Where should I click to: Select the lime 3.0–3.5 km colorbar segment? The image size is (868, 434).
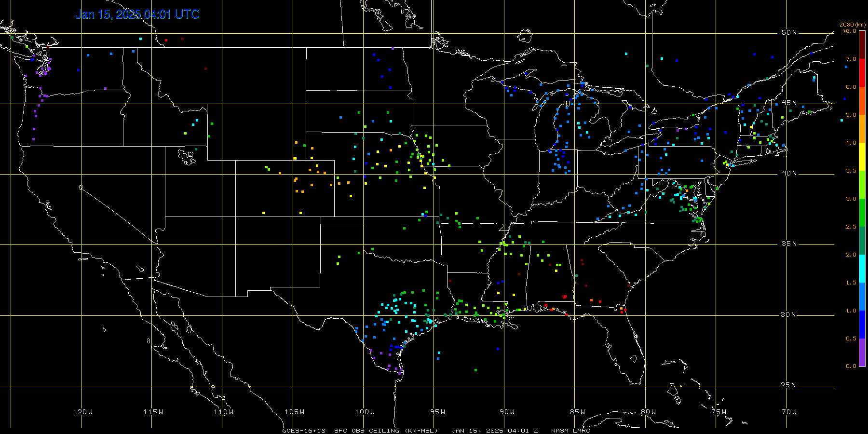862,185
